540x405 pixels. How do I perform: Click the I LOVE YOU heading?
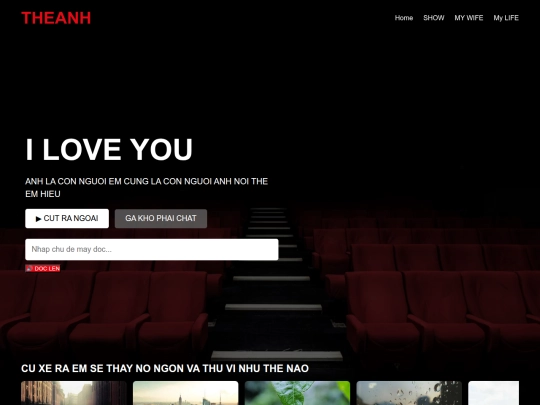point(109,149)
